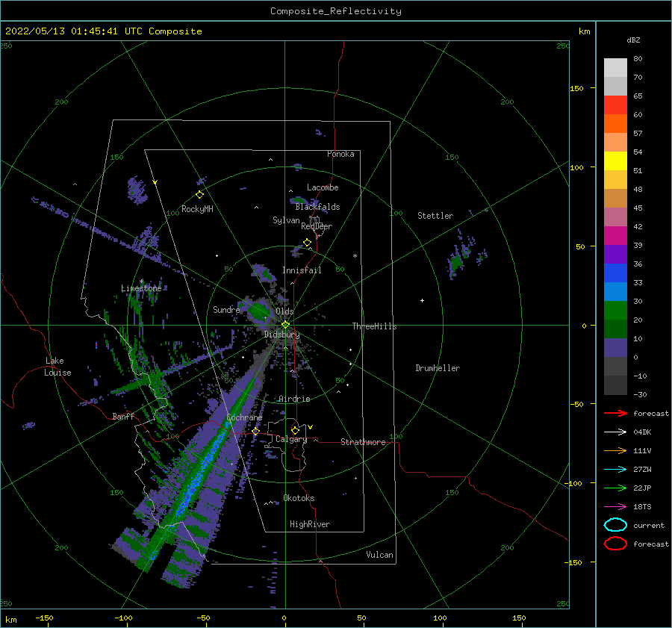Click the dBZ legend heading
The height and width of the screenshot is (628, 672).
click(x=633, y=40)
